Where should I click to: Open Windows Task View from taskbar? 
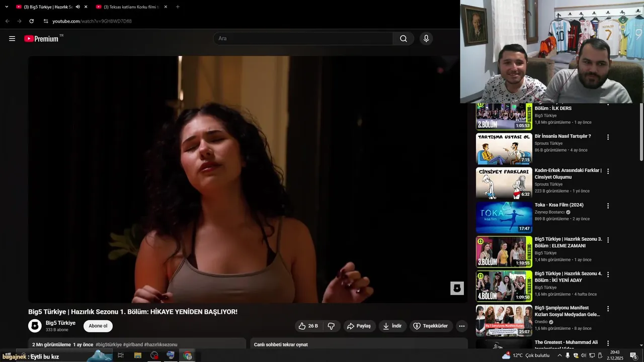coord(121,355)
